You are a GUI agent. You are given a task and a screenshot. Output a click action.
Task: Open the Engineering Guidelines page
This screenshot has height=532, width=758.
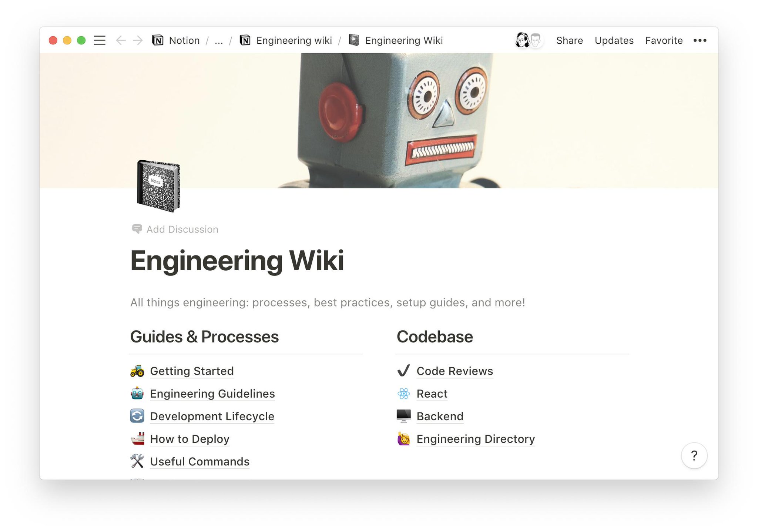212,394
